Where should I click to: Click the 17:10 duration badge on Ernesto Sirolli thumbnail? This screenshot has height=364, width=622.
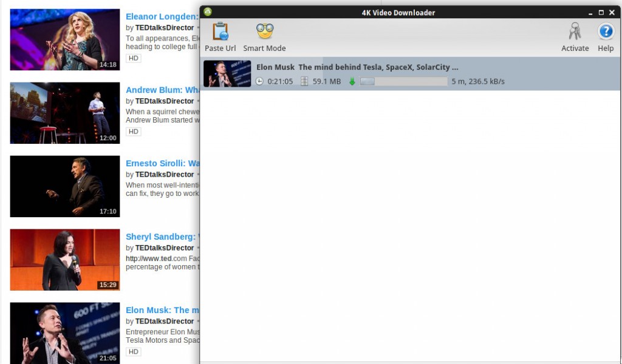click(108, 211)
